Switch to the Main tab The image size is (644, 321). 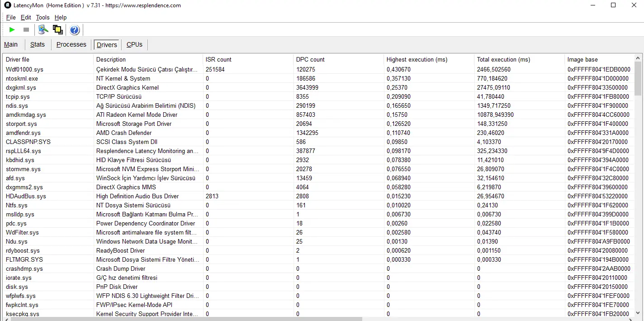pos(11,44)
